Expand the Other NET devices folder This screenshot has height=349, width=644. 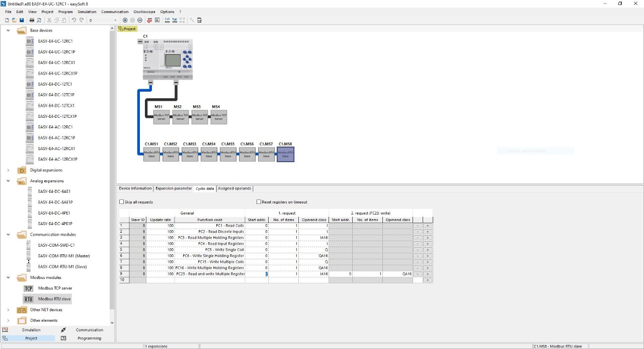coord(8,310)
